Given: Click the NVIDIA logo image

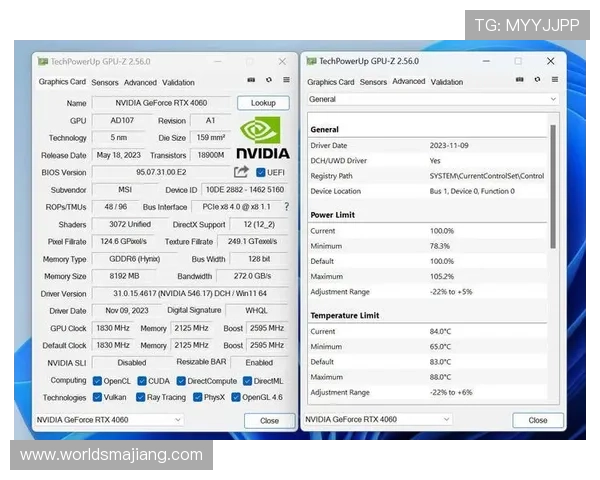Looking at the screenshot, I should pyautogui.click(x=263, y=138).
